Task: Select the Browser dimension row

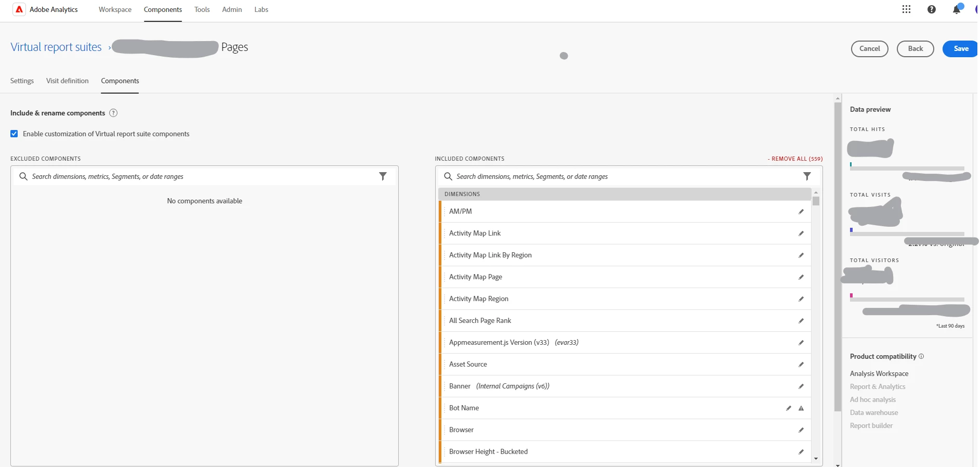Action: click(625, 430)
